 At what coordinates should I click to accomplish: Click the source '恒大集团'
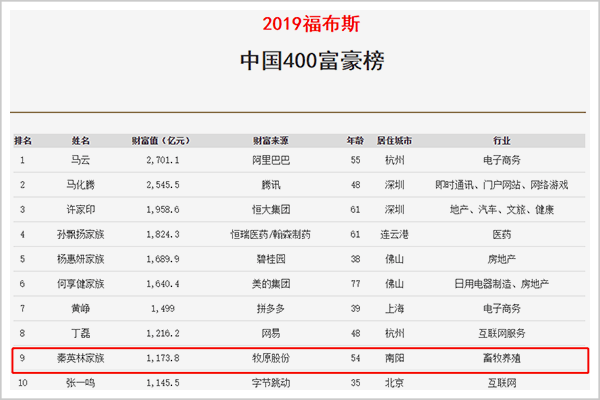[271, 209]
